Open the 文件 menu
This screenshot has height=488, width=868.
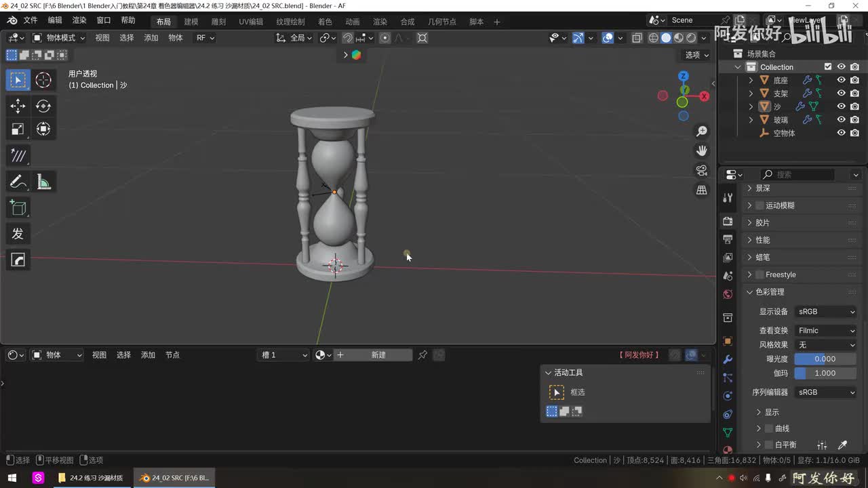point(31,21)
